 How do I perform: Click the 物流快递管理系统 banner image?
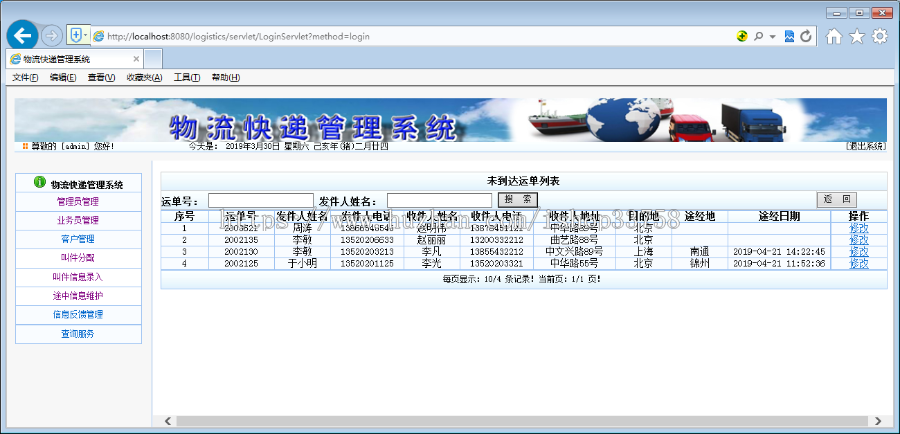click(451, 120)
